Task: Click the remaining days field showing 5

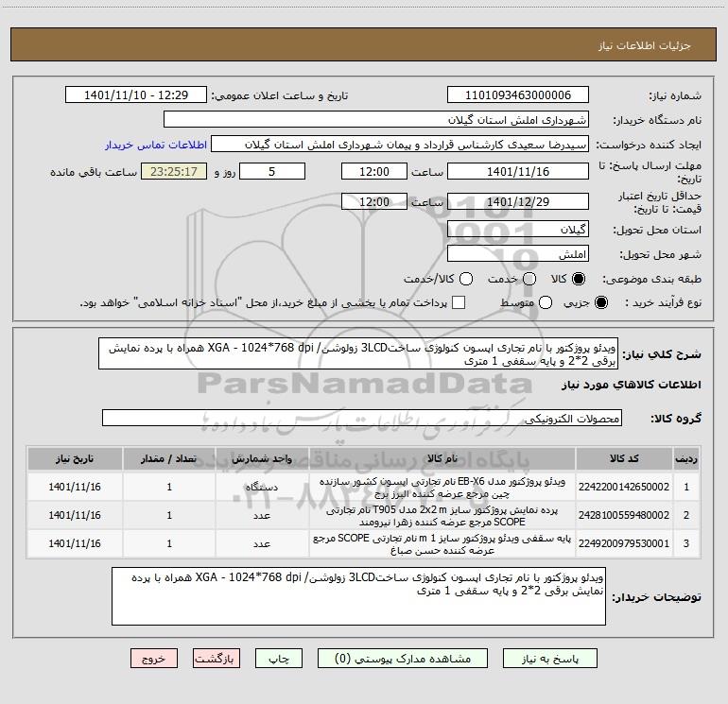Action: [272, 171]
